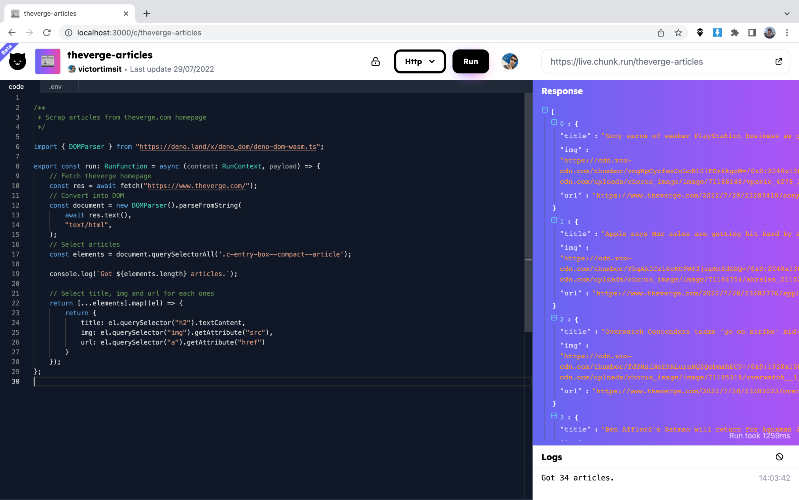
Task: Open a new browser tab
Action: (147, 14)
